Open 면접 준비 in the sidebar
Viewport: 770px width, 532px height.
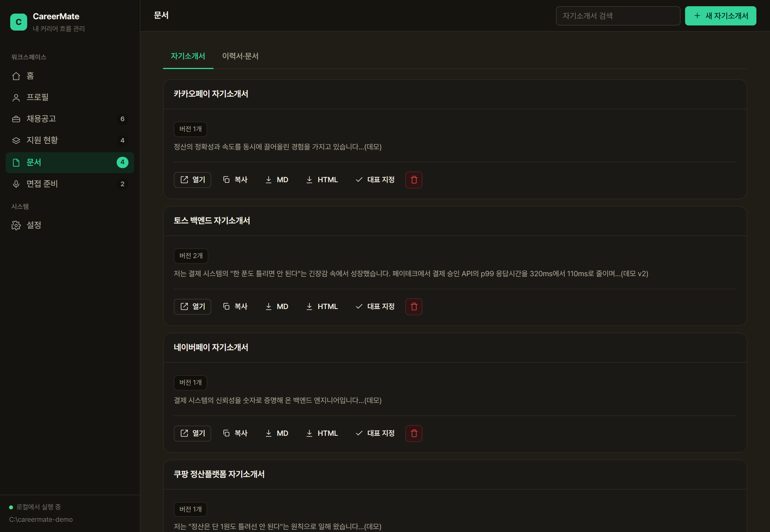(x=70, y=184)
